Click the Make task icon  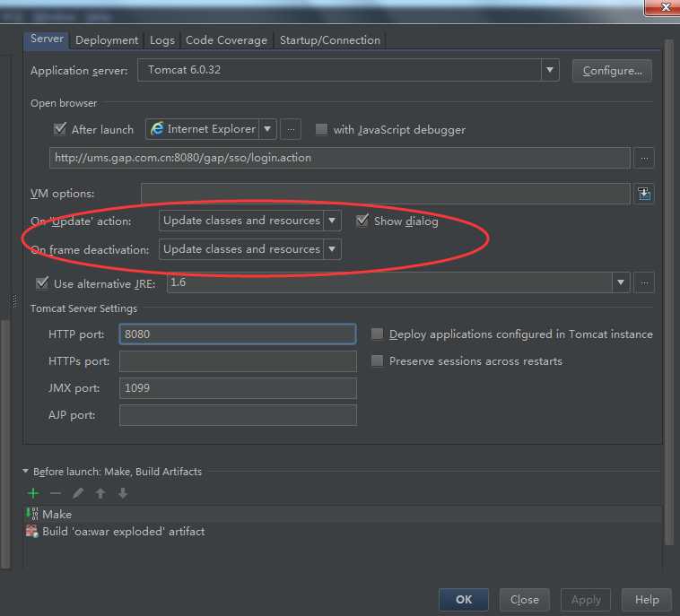32,514
